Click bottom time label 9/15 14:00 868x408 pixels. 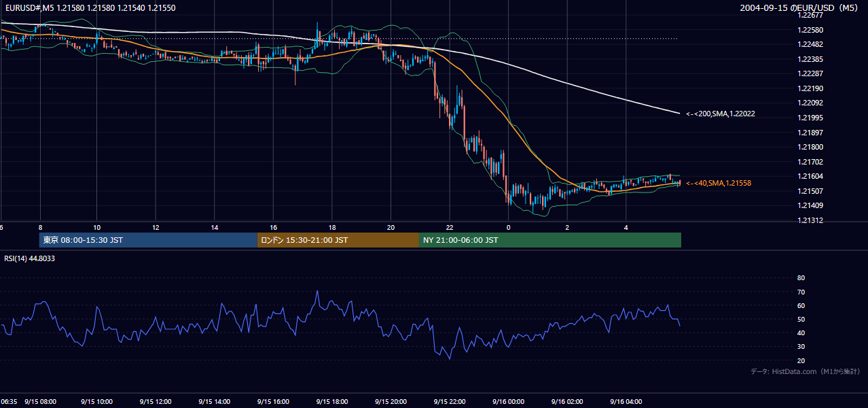tap(215, 401)
